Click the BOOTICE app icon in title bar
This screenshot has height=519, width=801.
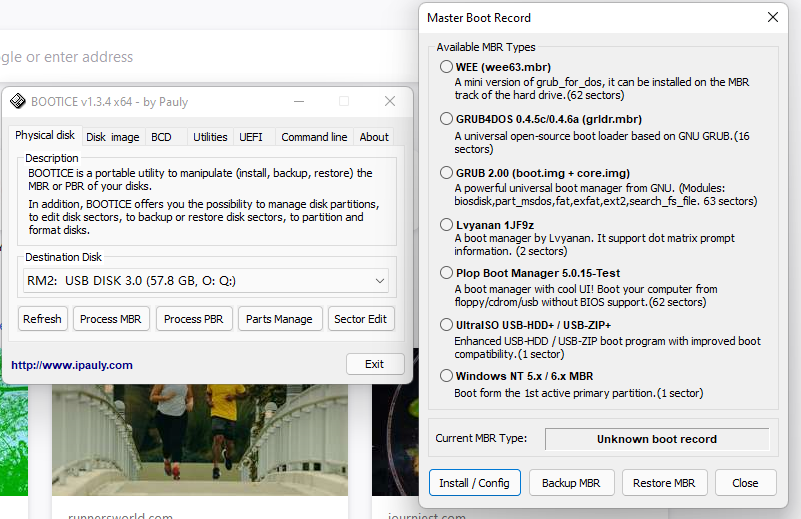[18, 101]
